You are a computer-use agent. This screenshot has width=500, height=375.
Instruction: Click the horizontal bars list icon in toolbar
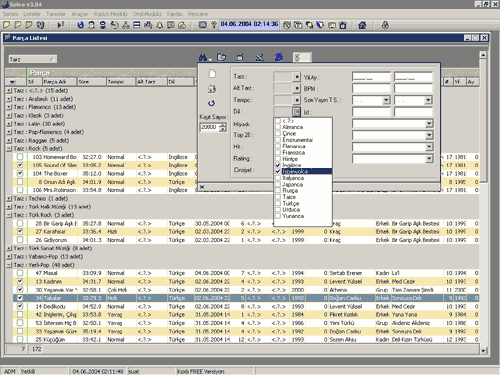[137, 25]
